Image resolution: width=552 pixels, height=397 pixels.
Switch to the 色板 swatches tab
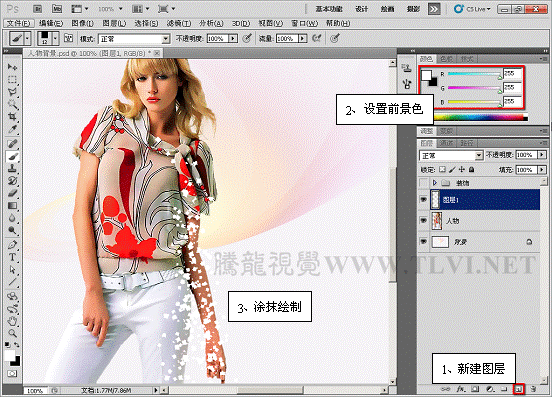pos(447,59)
